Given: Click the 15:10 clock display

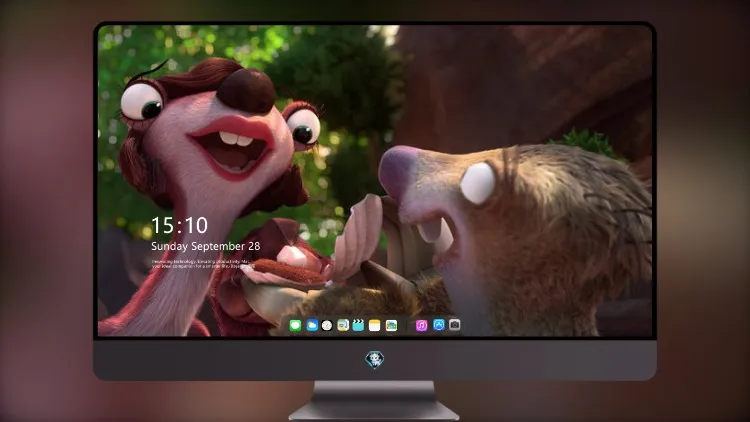Looking at the screenshot, I should [179, 225].
